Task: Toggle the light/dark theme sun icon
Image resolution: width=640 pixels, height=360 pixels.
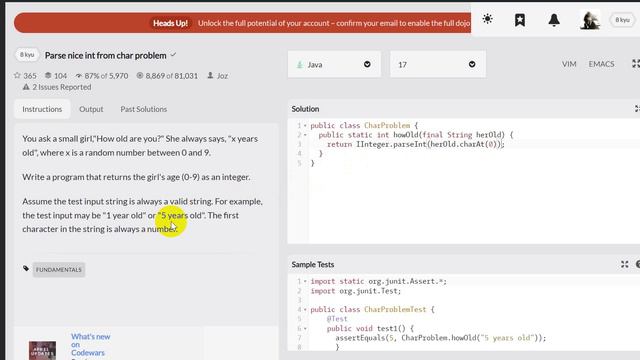Action: coord(487,19)
